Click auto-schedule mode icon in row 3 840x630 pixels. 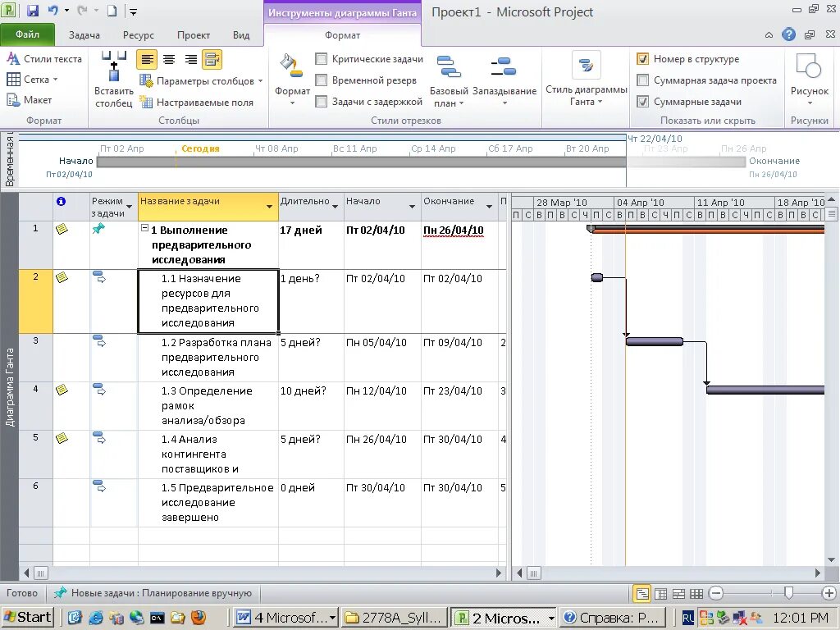(x=99, y=341)
